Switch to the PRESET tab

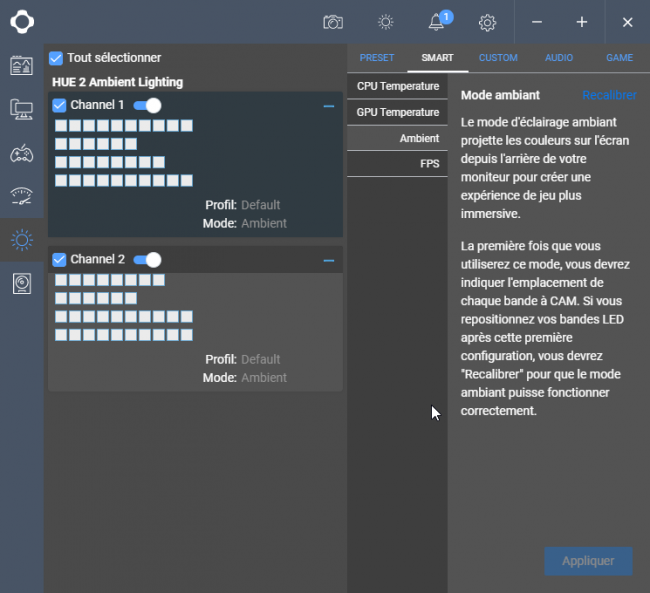tap(377, 58)
